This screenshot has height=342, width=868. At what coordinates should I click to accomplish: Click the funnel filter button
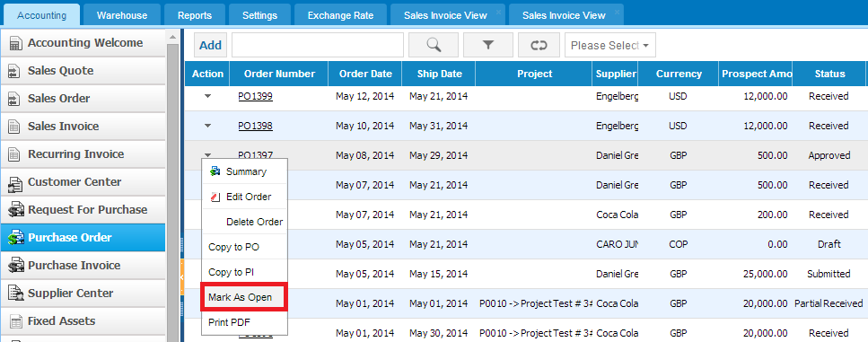488,45
